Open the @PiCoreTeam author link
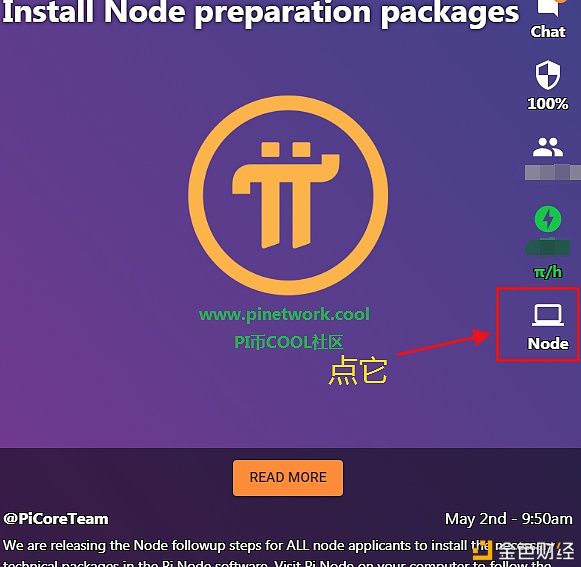 pyautogui.click(x=56, y=519)
